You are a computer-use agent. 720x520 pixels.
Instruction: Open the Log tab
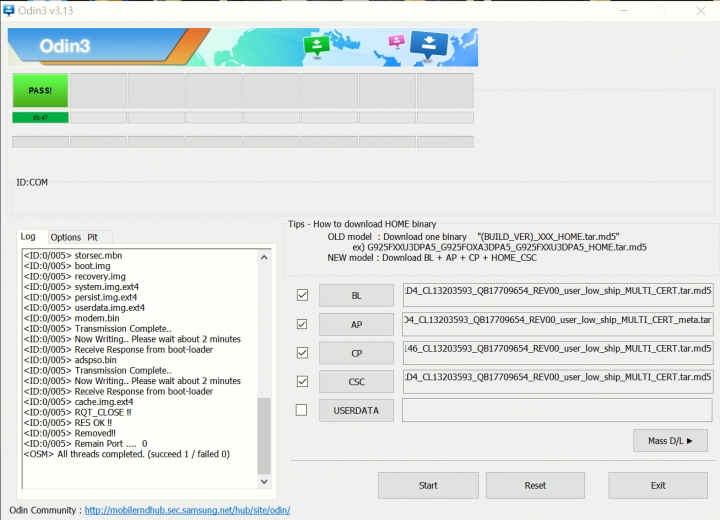point(28,237)
